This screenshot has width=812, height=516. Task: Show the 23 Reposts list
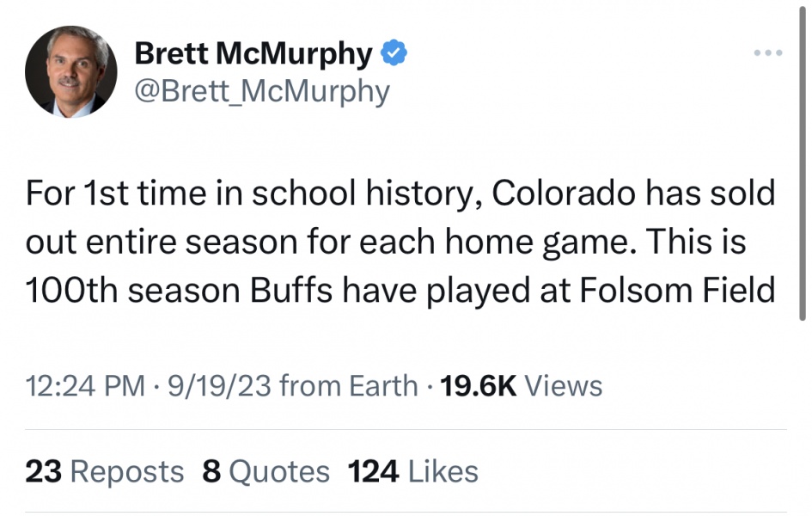[x=104, y=471]
